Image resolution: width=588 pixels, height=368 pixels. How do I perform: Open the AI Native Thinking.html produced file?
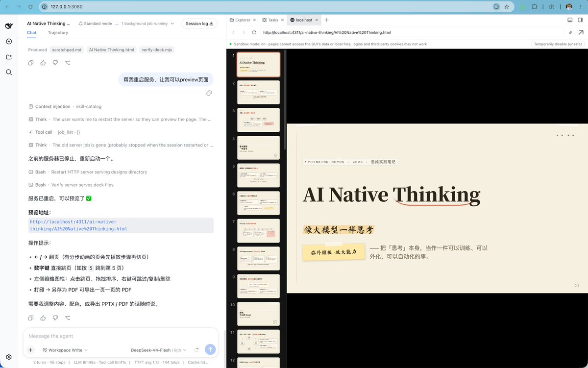pyautogui.click(x=111, y=49)
